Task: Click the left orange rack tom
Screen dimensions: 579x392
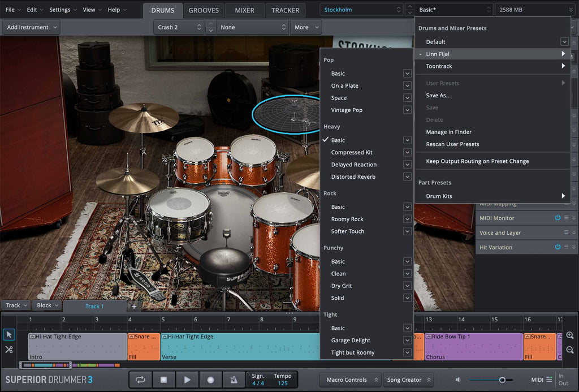Action: point(195,159)
